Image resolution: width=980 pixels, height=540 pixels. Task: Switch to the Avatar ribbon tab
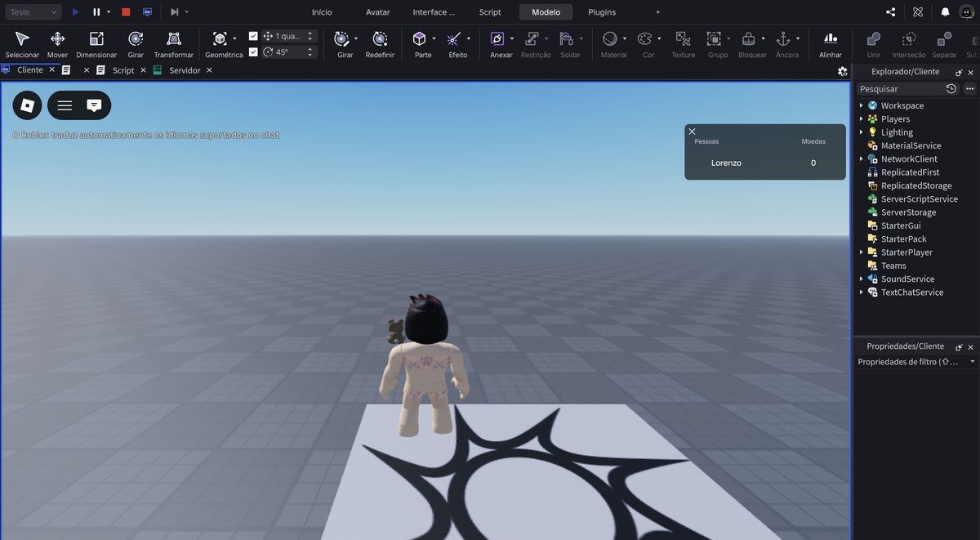pyautogui.click(x=378, y=12)
